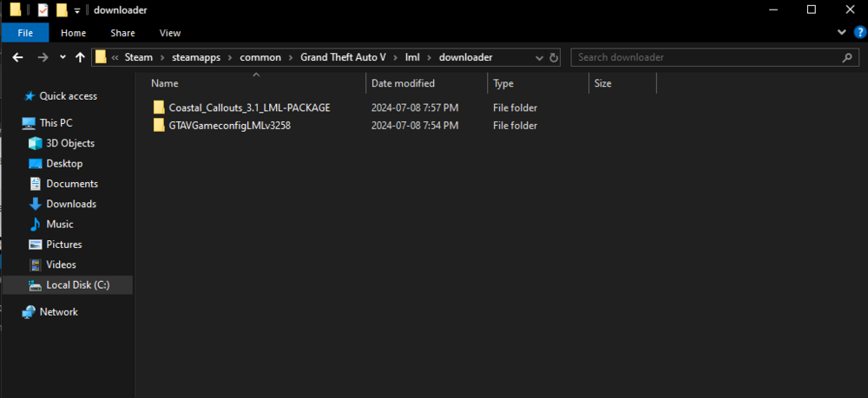Image resolution: width=868 pixels, height=398 pixels.
Task: Select This PC in navigation pane
Action: 56,123
